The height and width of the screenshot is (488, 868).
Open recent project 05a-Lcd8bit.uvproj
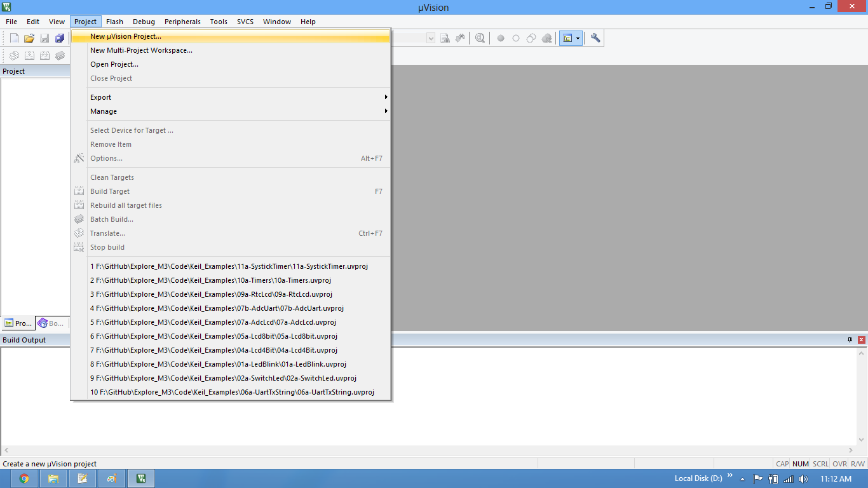[x=230, y=336]
